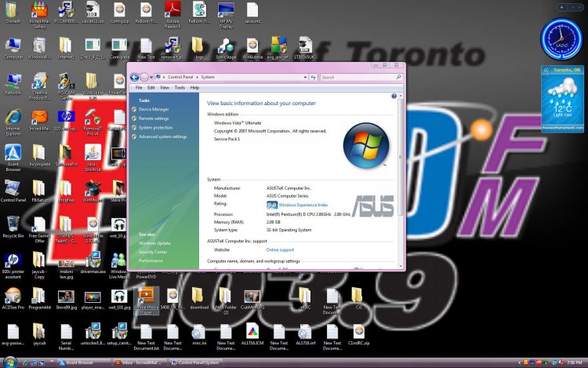Click the Windows Start orb
The height and width of the screenshot is (368, 588).
pos(9,363)
